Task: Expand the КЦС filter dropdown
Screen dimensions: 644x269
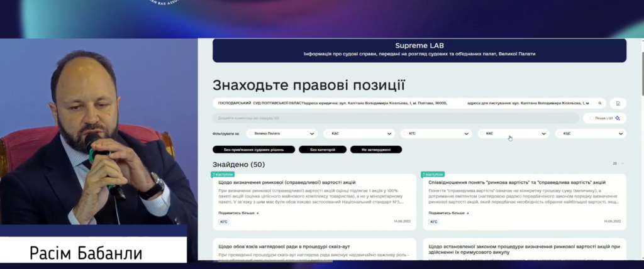Action: pos(621,133)
